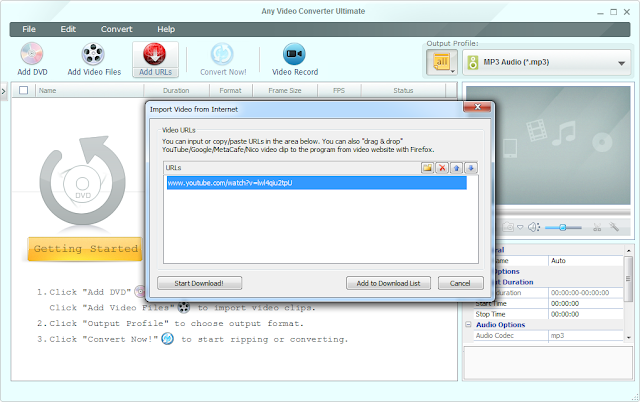This screenshot has width=640, height=402.
Task: Click the speaker volume icon
Action: pyautogui.click(x=534, y=227)
